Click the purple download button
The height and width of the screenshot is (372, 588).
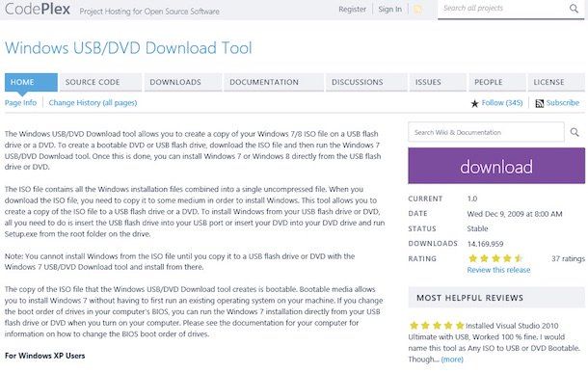(496, 166)
